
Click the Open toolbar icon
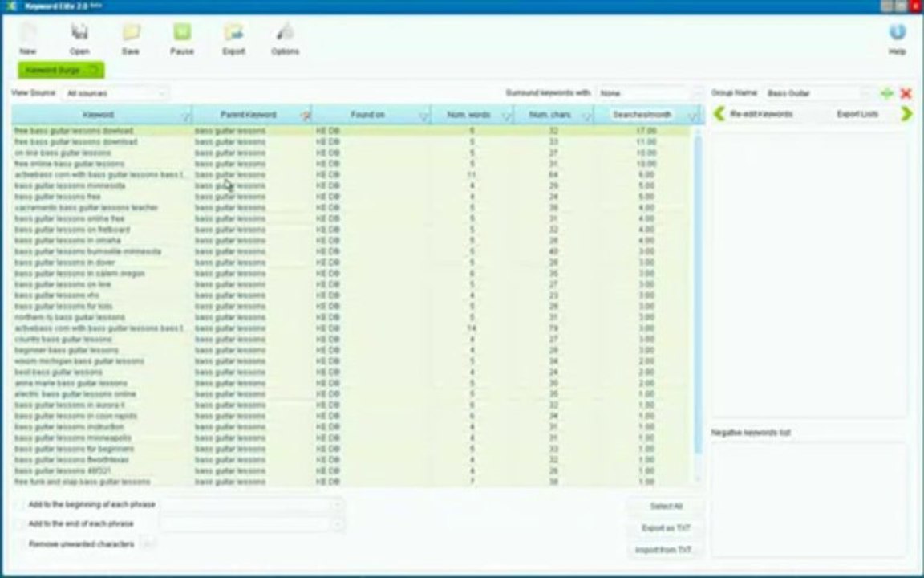pos(79,32)
